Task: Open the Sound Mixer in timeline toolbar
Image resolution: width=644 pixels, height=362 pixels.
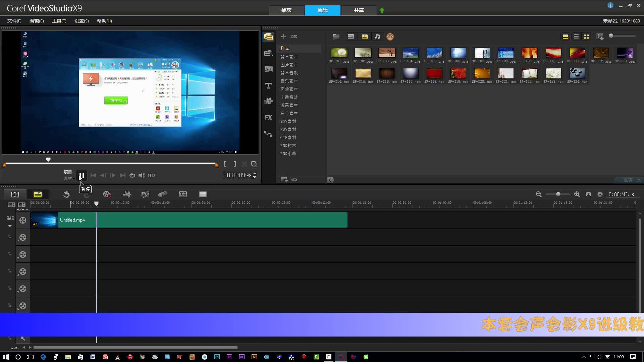Action: click(126, 194)
